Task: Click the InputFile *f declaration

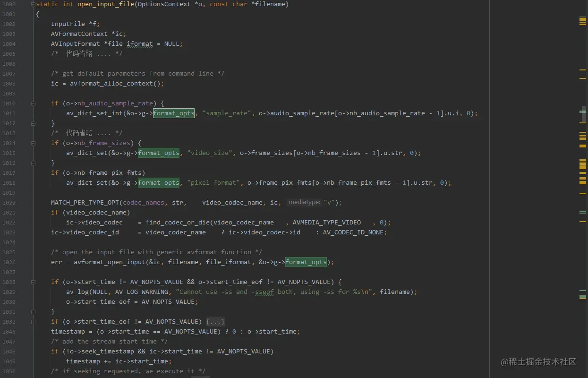Action: (x=76, y=24)
